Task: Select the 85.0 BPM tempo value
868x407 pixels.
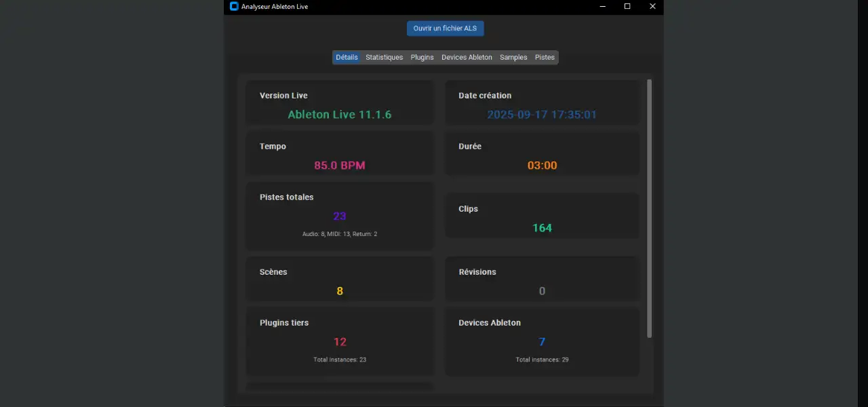Action: click(x=340, y=166)
